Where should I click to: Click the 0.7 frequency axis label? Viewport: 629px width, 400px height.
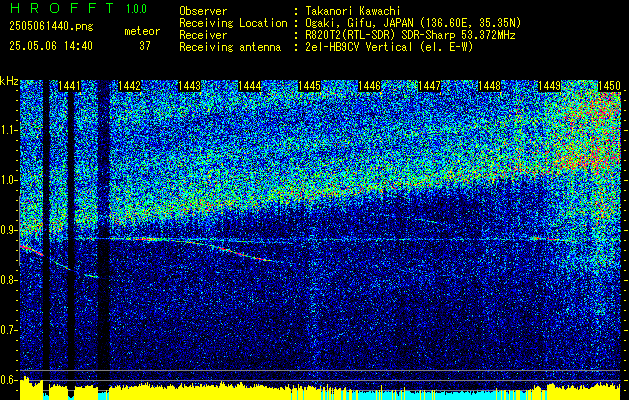9,330
